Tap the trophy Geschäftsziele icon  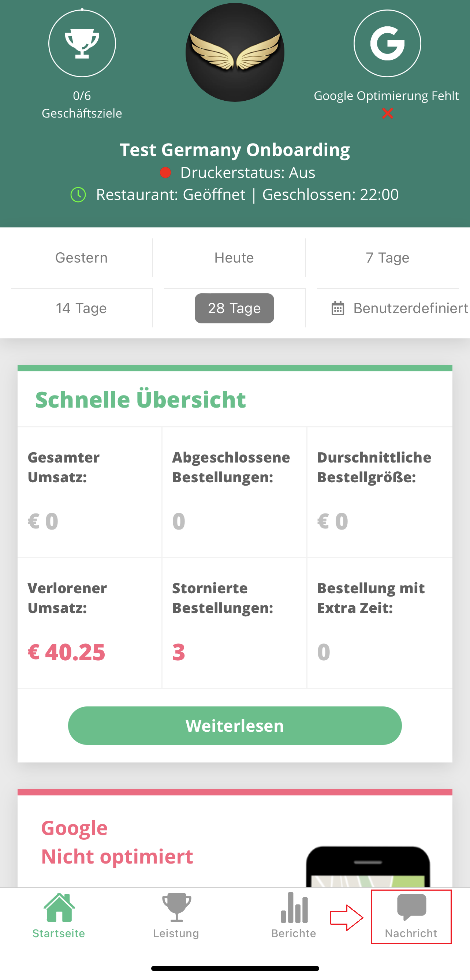(x=82, y=43)
